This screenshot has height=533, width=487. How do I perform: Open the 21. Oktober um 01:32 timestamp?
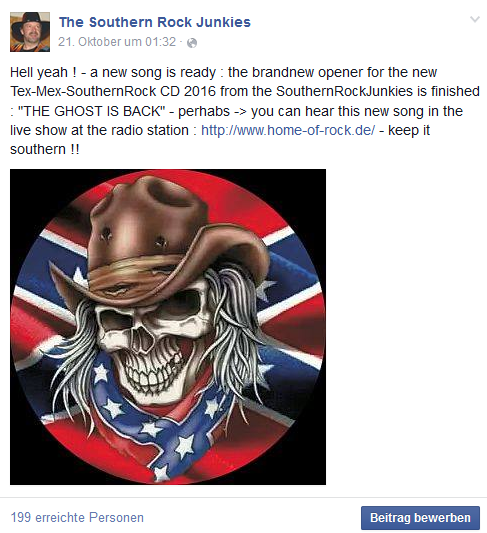click(117, 42)
